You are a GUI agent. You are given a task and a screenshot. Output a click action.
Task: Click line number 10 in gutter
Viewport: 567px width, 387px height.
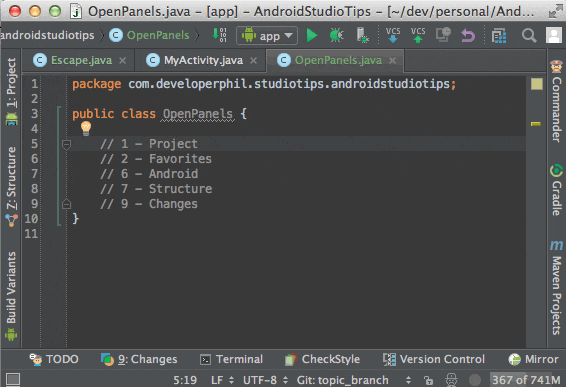[x=31, y=219]
